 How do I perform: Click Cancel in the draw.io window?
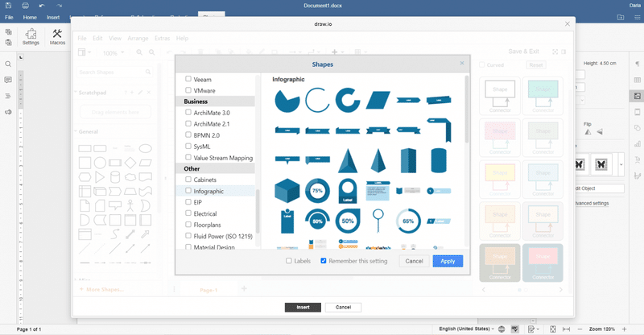343,307
